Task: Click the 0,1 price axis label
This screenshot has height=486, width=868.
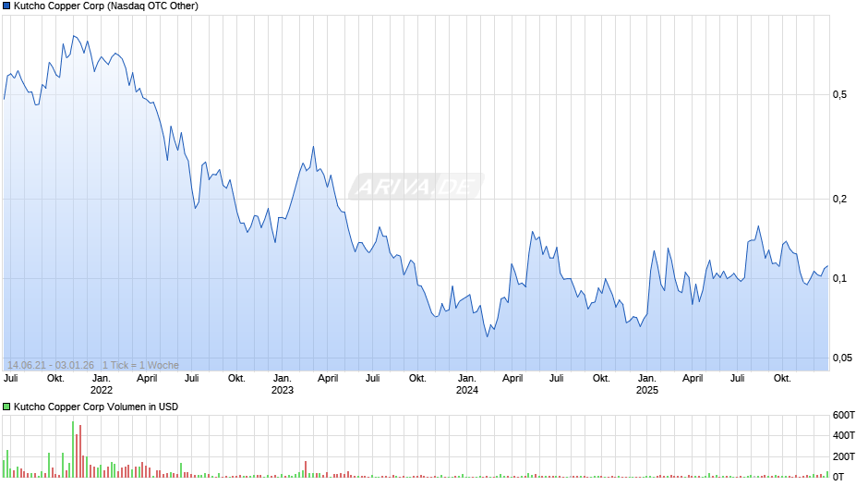Action: (x=839, y=278)
